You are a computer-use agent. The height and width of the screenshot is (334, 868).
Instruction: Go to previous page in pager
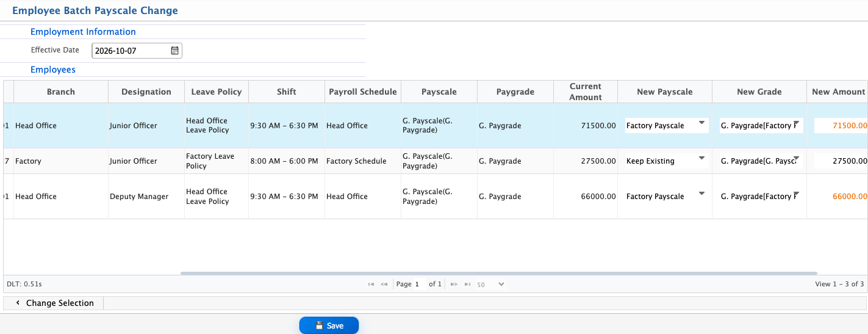pyautogui.click(x=384, y=284)
